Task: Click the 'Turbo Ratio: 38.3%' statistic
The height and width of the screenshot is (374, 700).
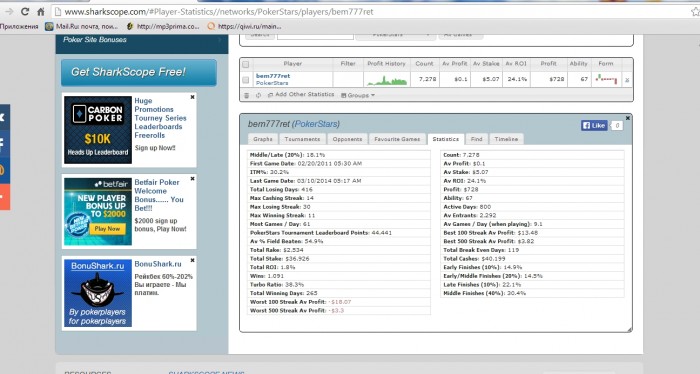Action: pyautogui.click(x=277, y=284)
